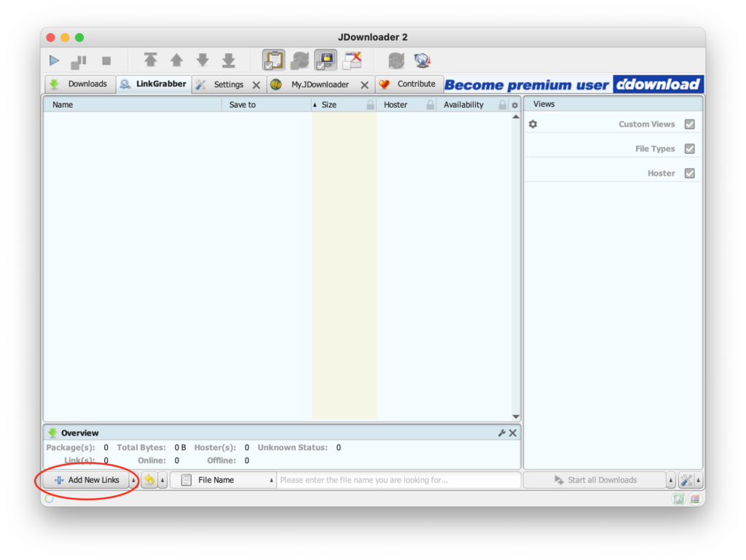
Task: Toggle the File Types checkbox
Action: (689, 149)
